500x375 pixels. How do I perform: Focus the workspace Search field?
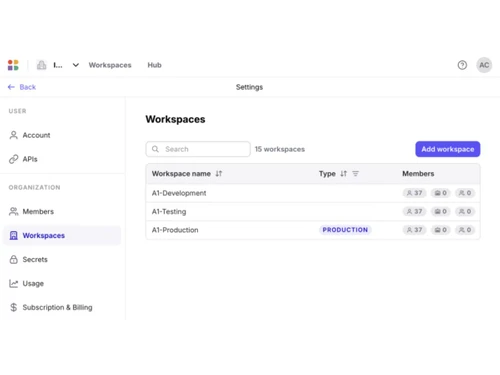198,149
